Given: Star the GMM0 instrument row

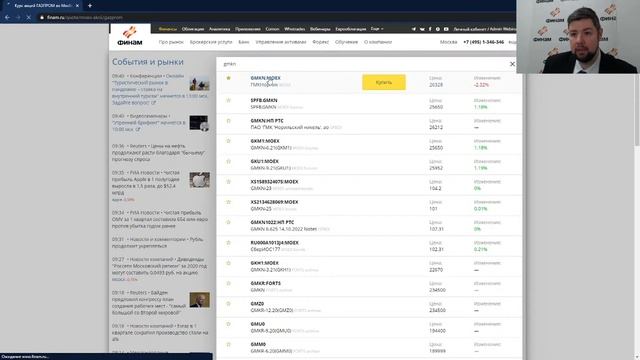Looking at the screenshot, I should (x=229, y=344).
